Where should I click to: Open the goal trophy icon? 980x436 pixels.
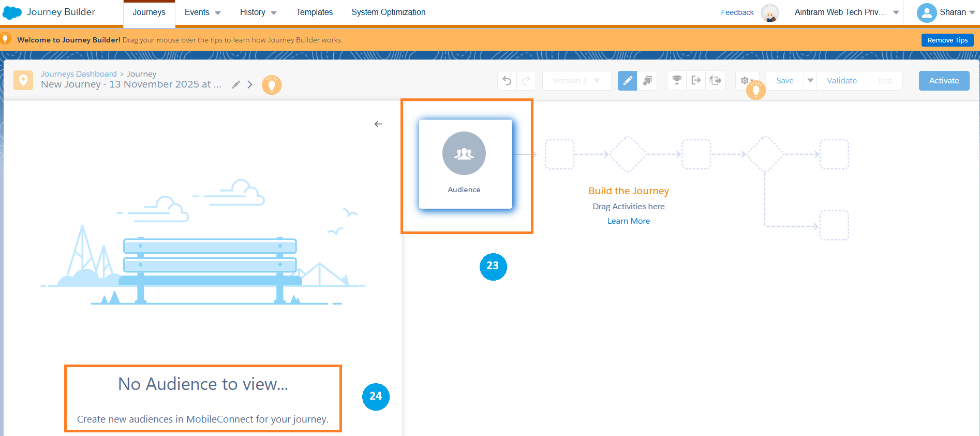[676, 80]
